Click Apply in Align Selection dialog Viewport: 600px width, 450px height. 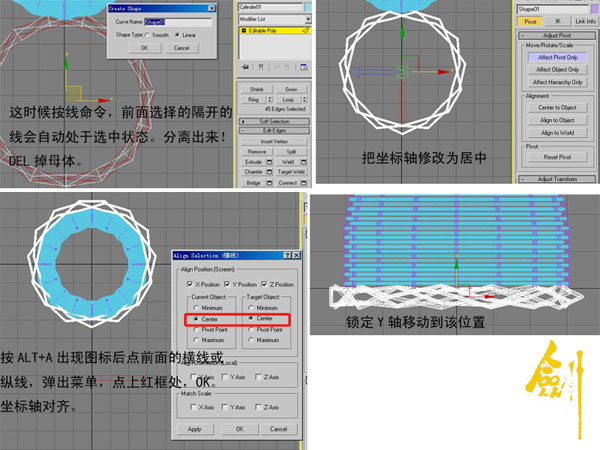[x=194, y=429]
